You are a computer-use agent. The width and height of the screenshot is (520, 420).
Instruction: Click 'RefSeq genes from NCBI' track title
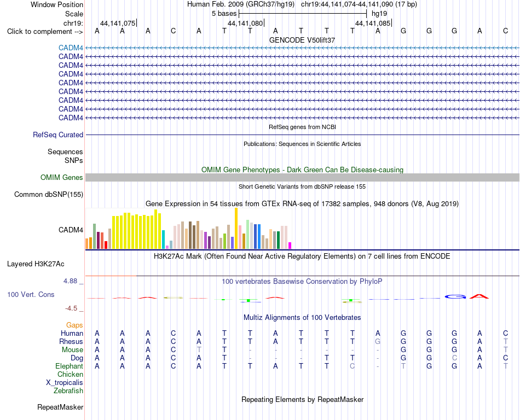tap(302, 127)
